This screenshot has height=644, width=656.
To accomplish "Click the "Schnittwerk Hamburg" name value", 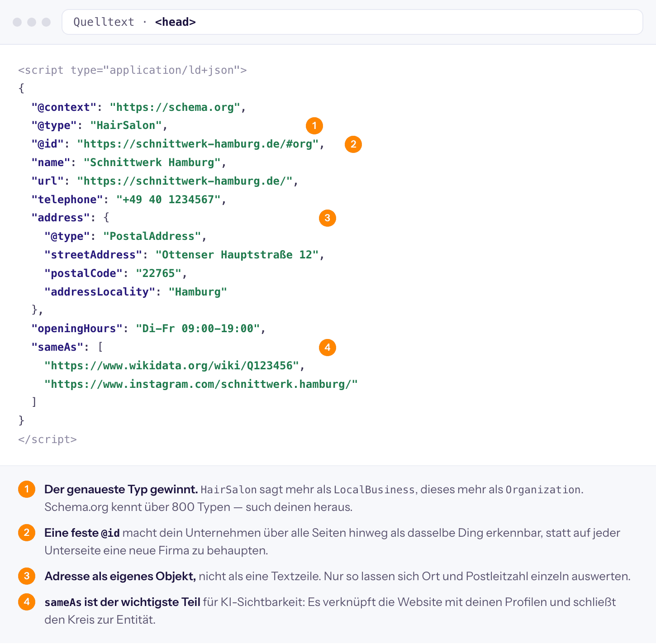I will click(x=152, y=162).
